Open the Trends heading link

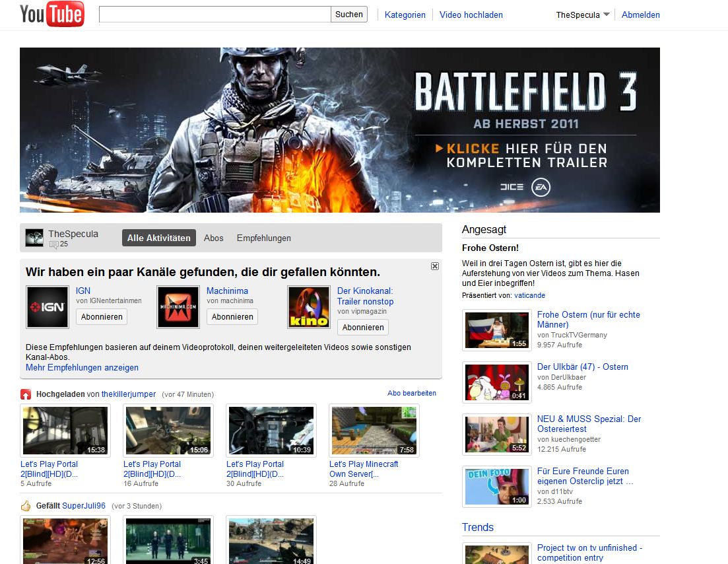click(x=478, y=527)
